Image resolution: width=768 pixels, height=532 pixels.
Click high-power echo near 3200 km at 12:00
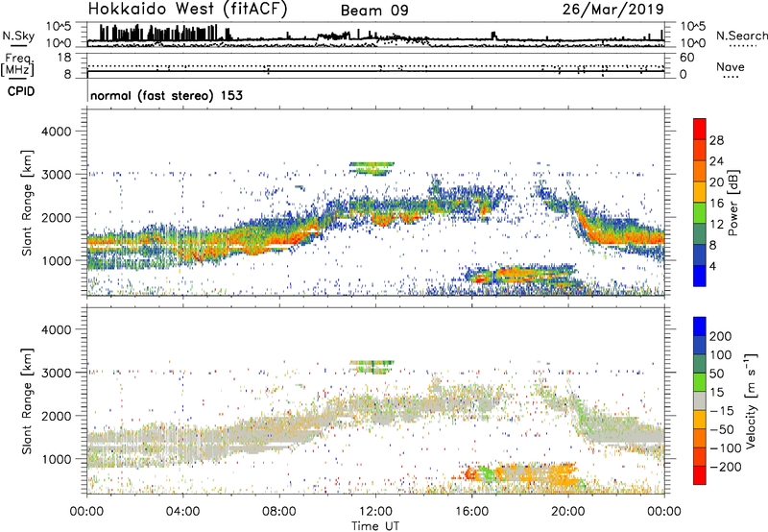click(x=372, y=167)
